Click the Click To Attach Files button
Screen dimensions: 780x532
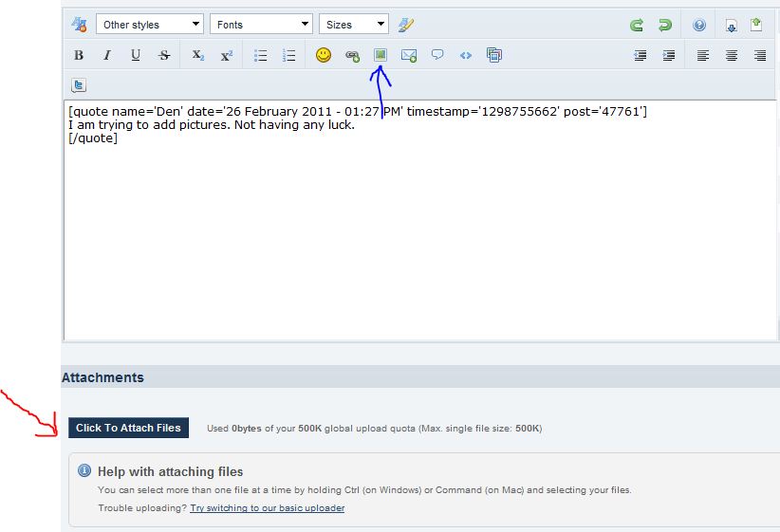pyautogui.click(x=128, y=428)
